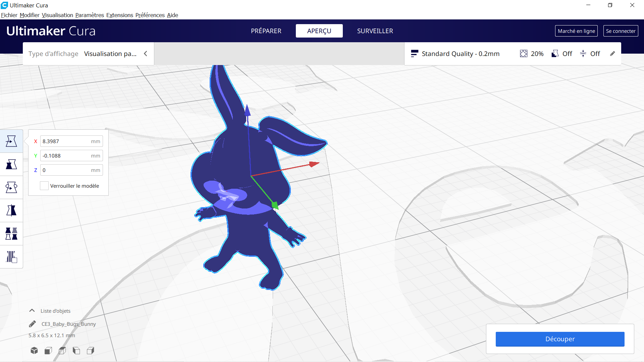Open the Visualisation menu
Screen dimensions: 644x362
click(57, 15)
